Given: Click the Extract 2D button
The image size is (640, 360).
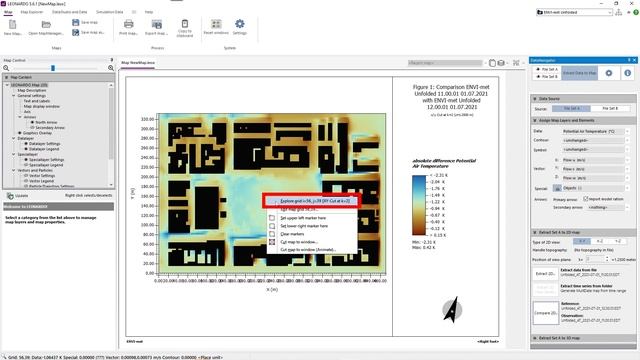Looking at the screenshot, I should [545, 274].
